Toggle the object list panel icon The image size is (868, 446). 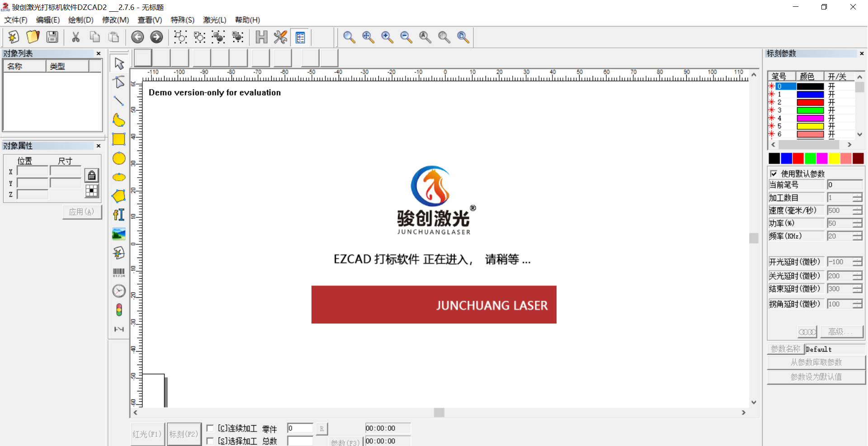tap(300, 37)
